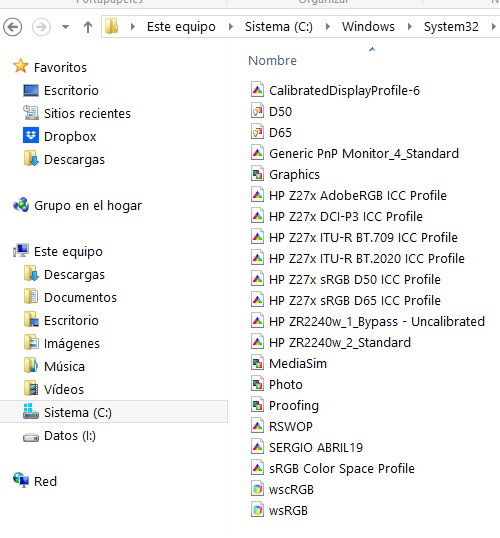Select Generic PnP Monitor_4_Standard file

pyautogui.click(x=364, y=153)
